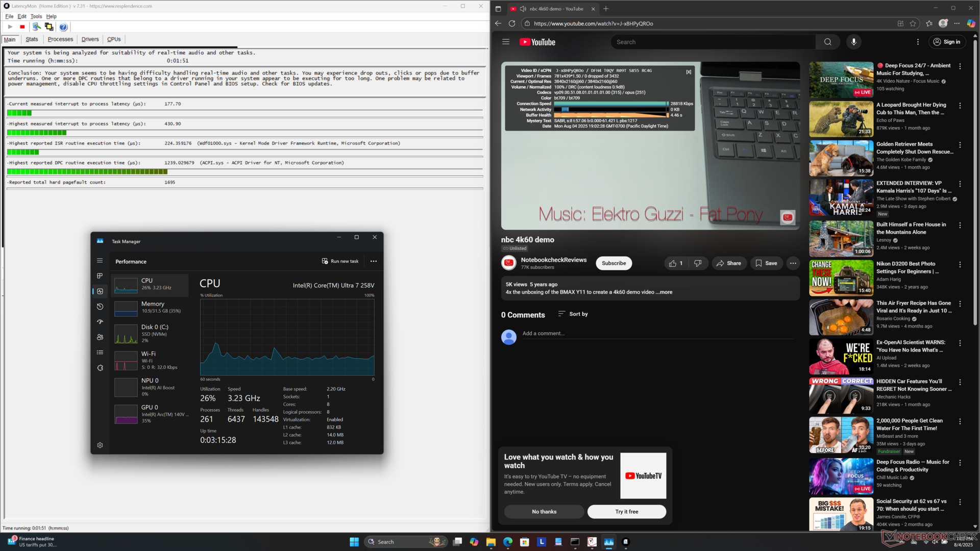Switch to LatencyMon Drivers tab
Viewport: 980px width, 551px height.
pos(90,39)
